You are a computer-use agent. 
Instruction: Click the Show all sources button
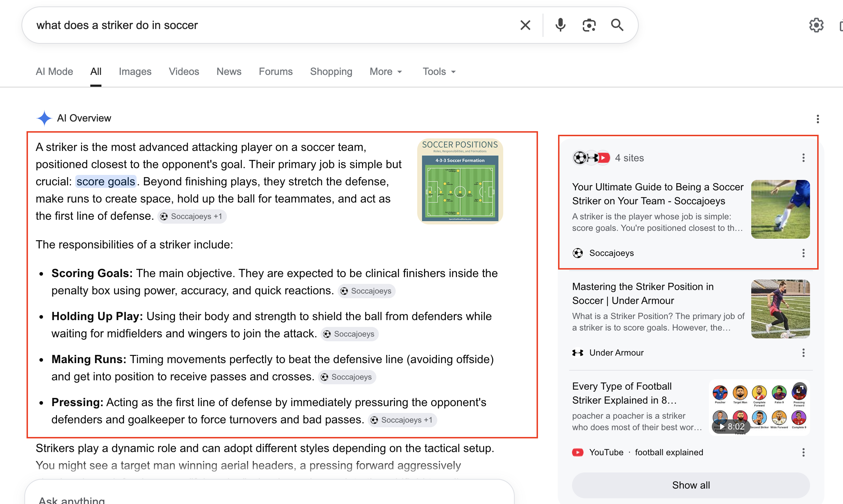tap(691, 485)
